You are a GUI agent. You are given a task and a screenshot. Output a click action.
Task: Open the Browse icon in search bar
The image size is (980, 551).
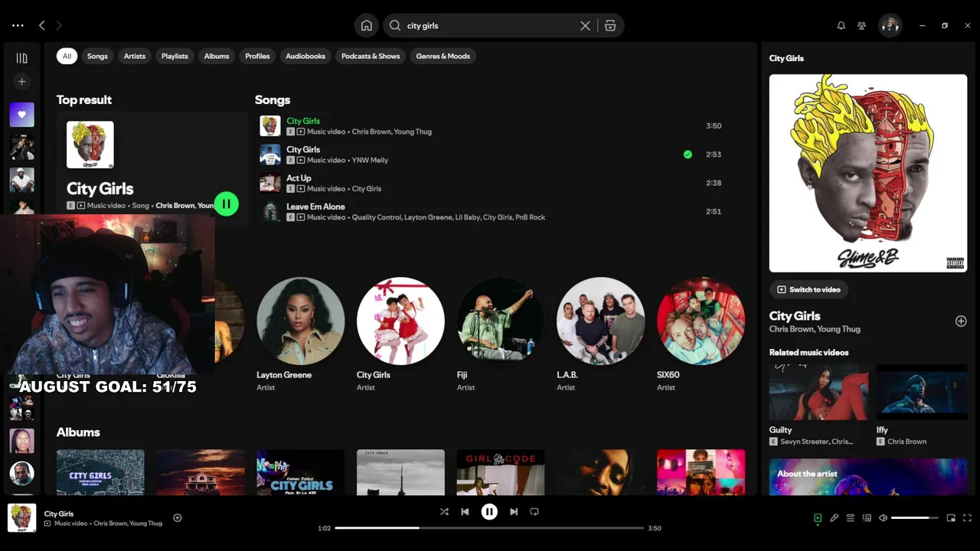pos(610,25)
